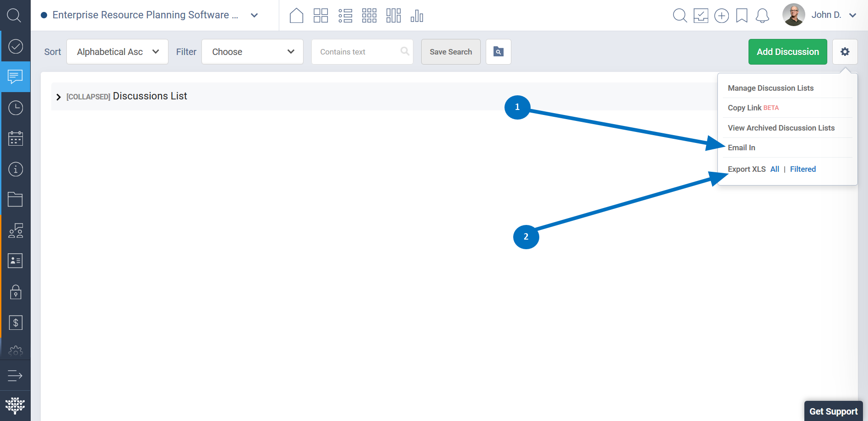This screenshot has width=868, height=421.
Task: Open the project switcher dropdown arrow
Action: [255, 15]
